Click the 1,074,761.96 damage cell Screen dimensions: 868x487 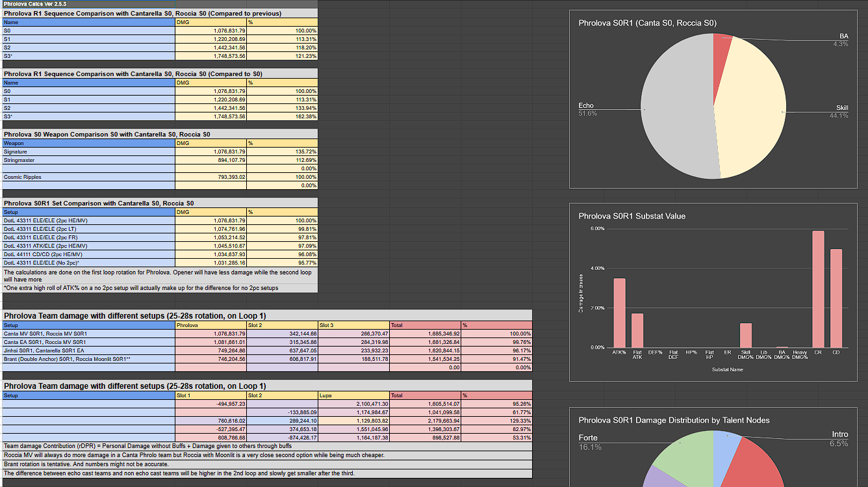pos(211,229)
